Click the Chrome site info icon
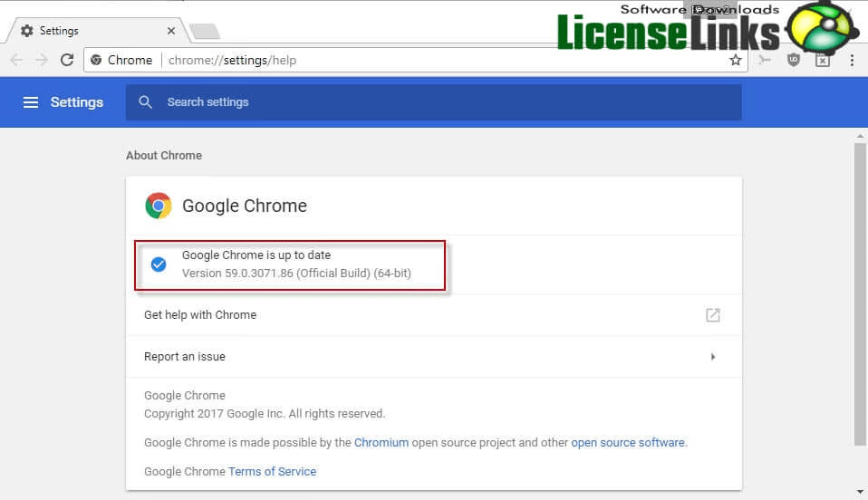The width and height of the screenshot is (868, 500). click(x=96, y=60)
